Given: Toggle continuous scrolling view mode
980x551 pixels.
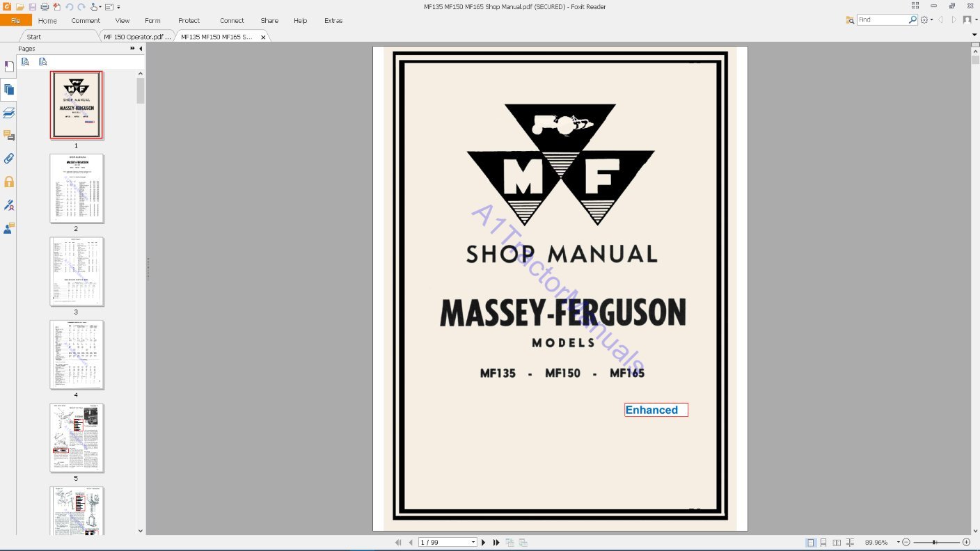Looking at the screenshot, I should tap(824, 542).
